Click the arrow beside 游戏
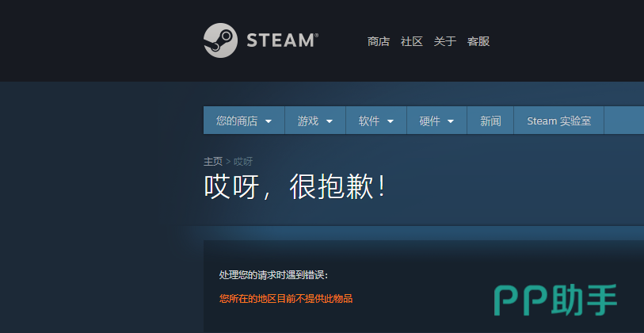 tap(329, 121)
